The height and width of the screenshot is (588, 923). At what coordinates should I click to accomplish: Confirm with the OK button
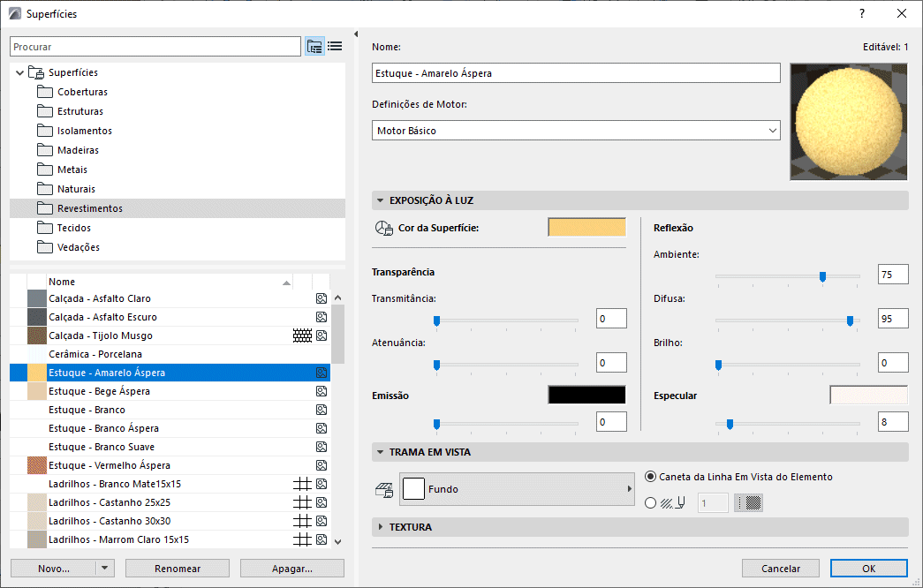pos(869,569)
